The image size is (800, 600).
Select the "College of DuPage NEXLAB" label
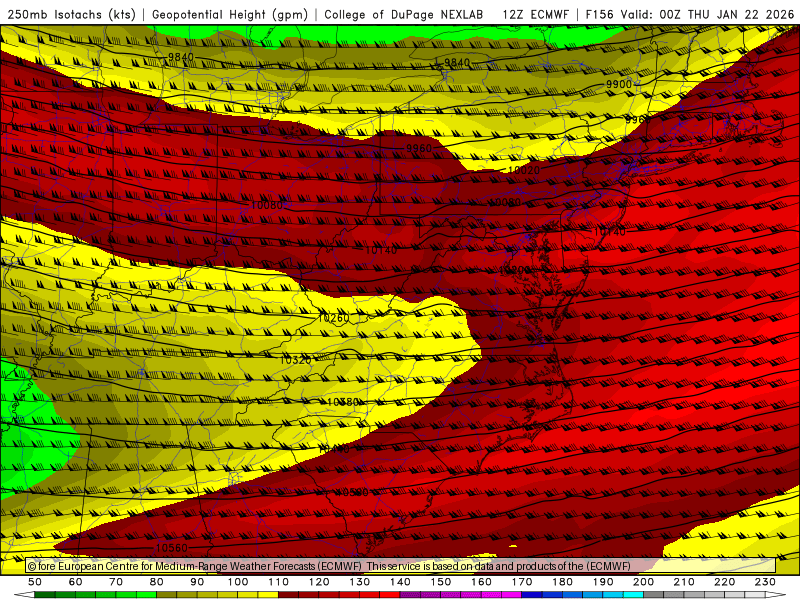tap(404, 14)
